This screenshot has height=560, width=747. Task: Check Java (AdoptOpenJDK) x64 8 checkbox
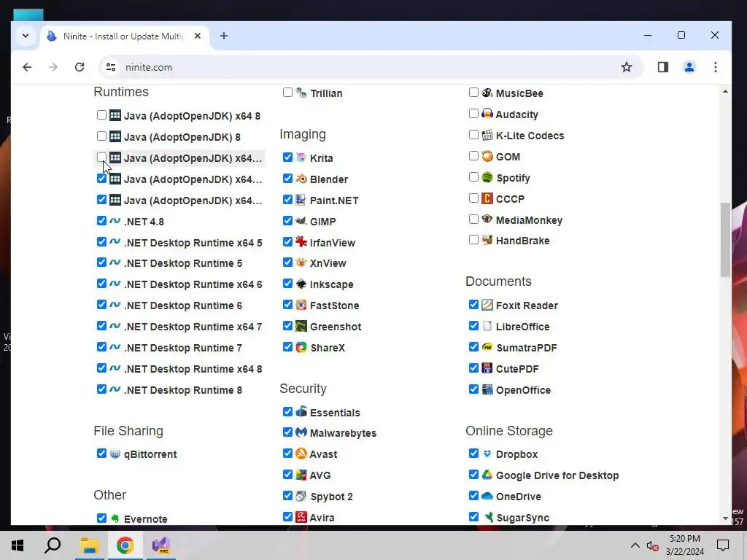(x=101, y=114)
